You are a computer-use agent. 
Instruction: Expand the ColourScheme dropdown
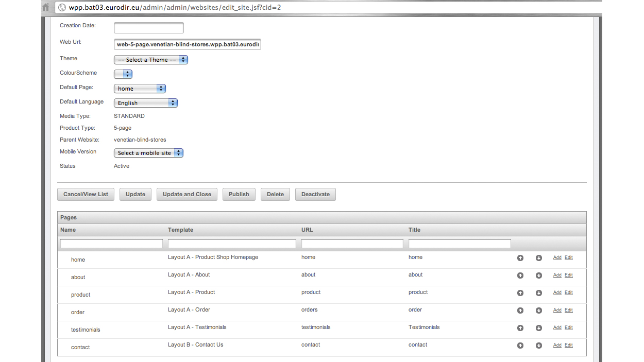[123, 74]
